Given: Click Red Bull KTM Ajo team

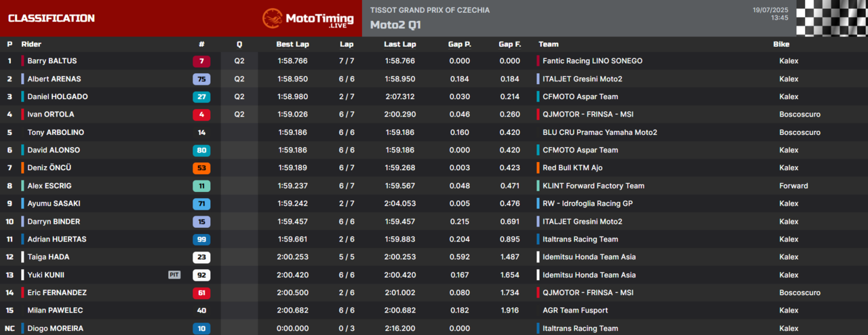Looking at the screenshot, I should tap(572, 167).
